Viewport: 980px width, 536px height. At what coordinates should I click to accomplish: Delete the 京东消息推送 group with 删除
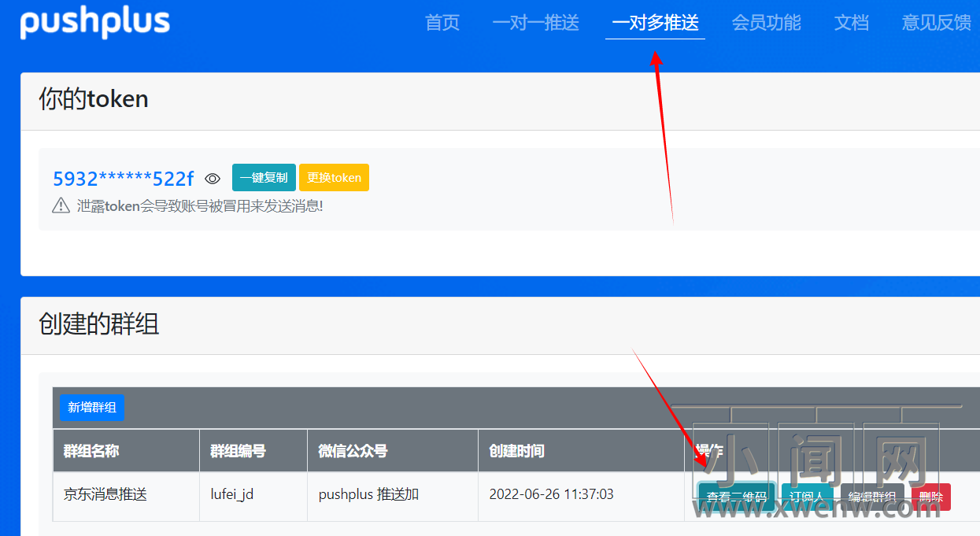tap(931, 497)
